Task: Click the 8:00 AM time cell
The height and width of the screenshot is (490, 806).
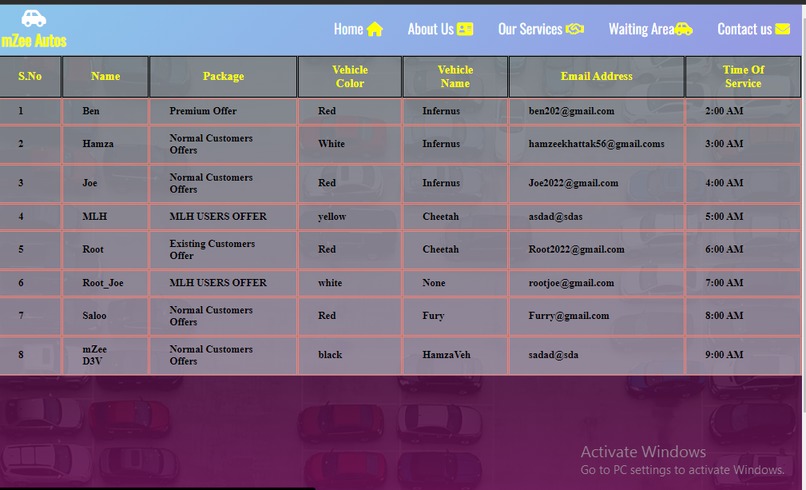Action: coord(743,316)
